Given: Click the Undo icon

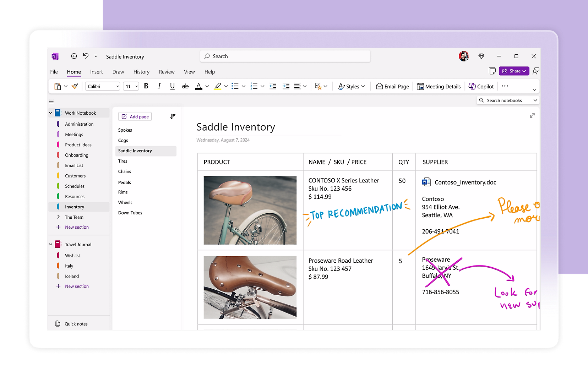Looking at the screenshot, I should [x=86, y=56].
